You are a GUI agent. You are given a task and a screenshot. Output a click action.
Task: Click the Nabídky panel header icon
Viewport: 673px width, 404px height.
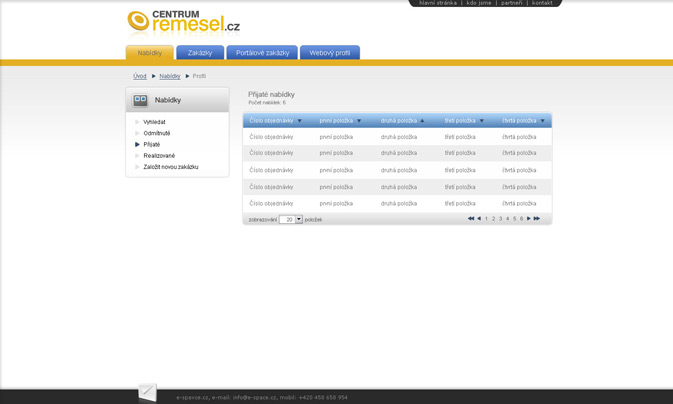tap(140, 100)
